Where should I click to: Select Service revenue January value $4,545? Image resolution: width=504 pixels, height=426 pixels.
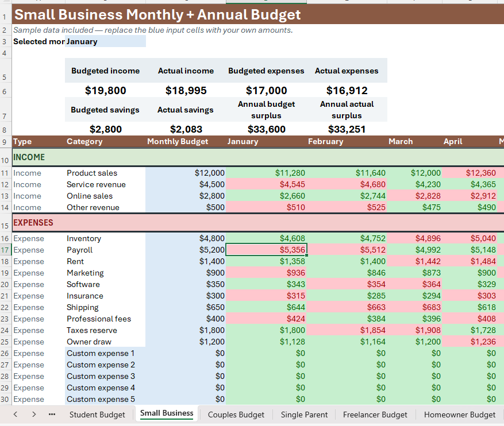point(266,185)
